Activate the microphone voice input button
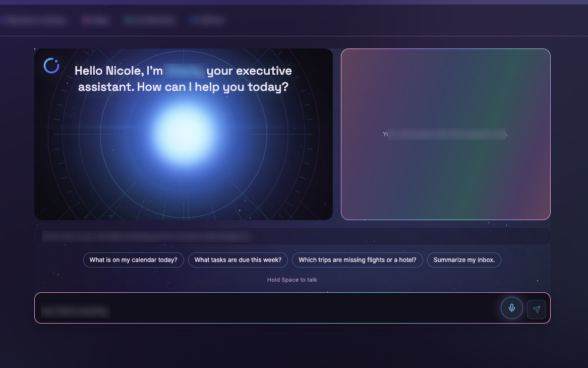The width and height of the screenshot is (588, 368). [x=511, y=308]
